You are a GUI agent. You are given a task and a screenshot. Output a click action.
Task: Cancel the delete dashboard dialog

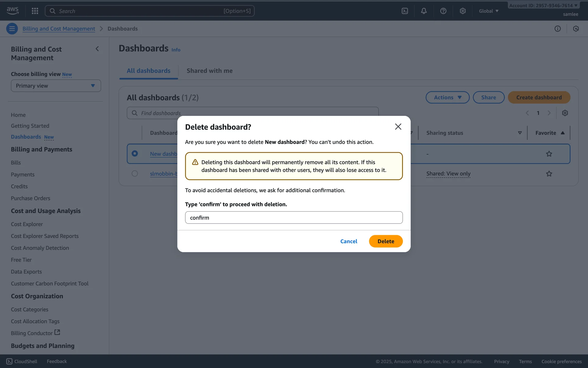point(349,241)
